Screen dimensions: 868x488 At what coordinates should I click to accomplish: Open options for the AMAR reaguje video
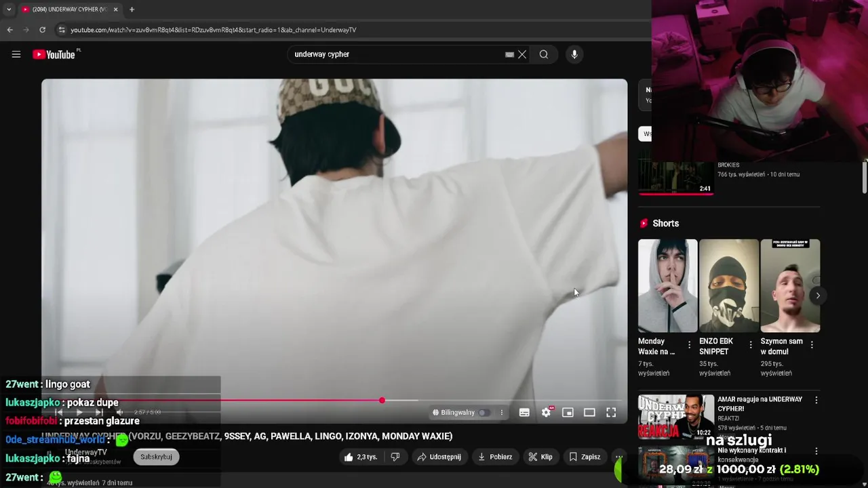(816, 401)
